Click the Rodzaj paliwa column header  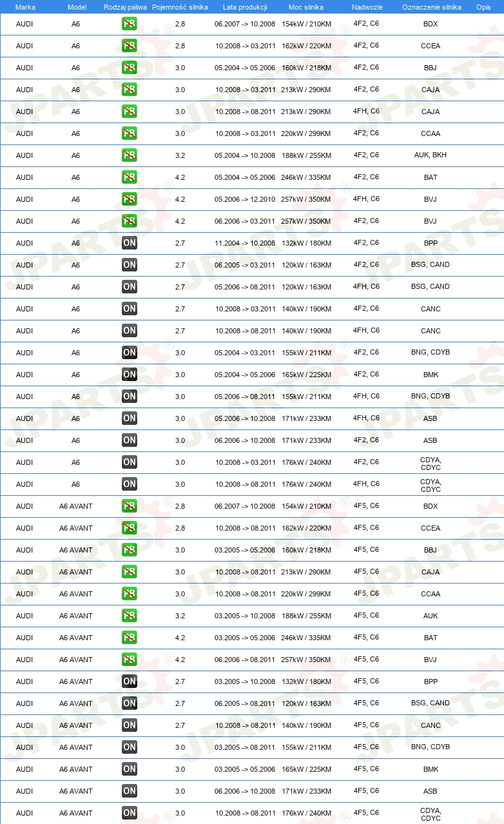coord(126,7)
